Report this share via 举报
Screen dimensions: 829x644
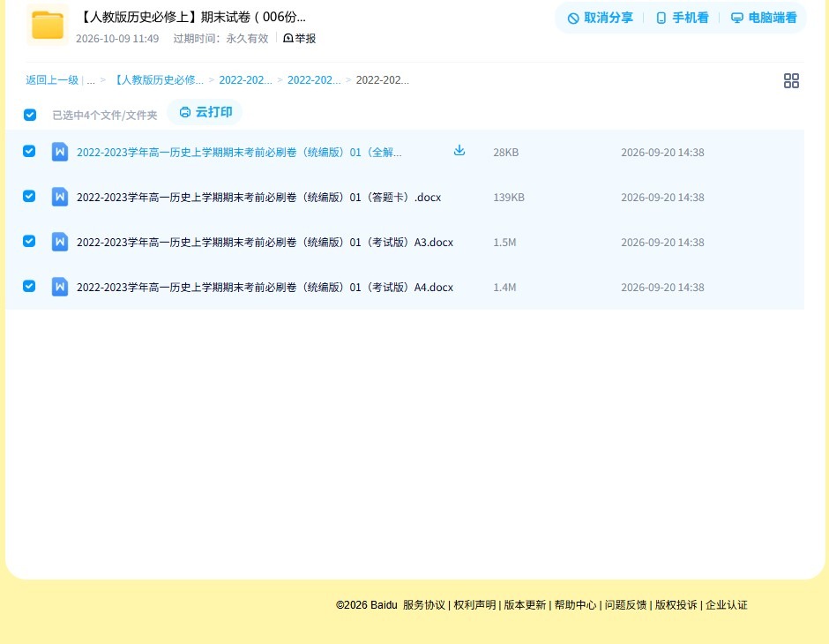tap(300, 38)
